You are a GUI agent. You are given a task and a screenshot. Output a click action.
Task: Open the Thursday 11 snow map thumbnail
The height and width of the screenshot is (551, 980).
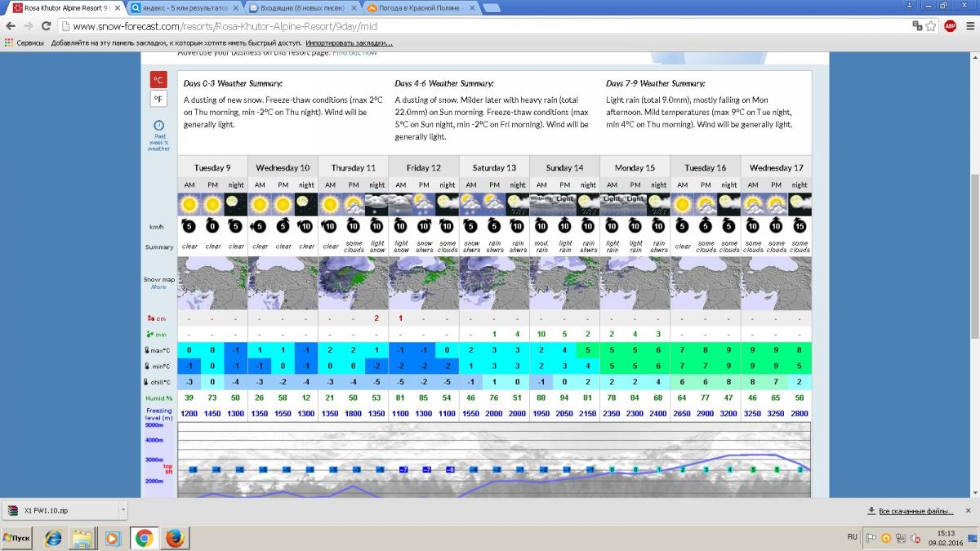[353, 283]
